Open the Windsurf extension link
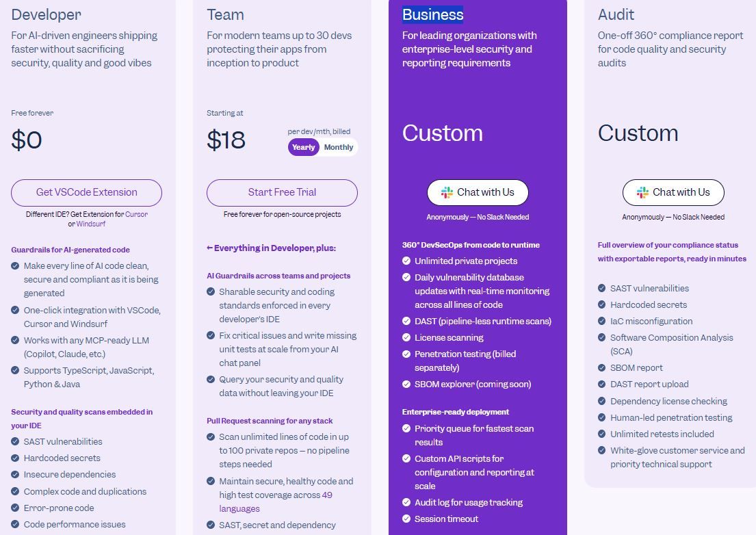 [90, 224]
